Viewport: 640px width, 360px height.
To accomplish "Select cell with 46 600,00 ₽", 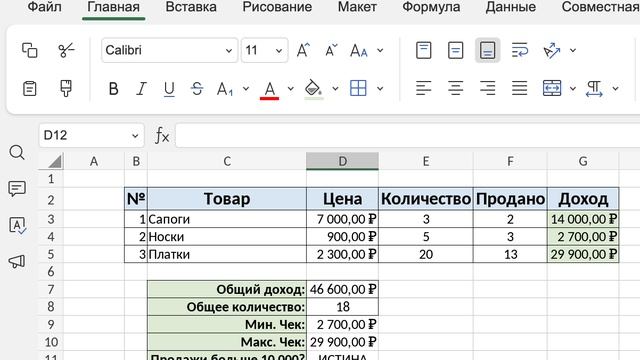I will tap(342, 289).
